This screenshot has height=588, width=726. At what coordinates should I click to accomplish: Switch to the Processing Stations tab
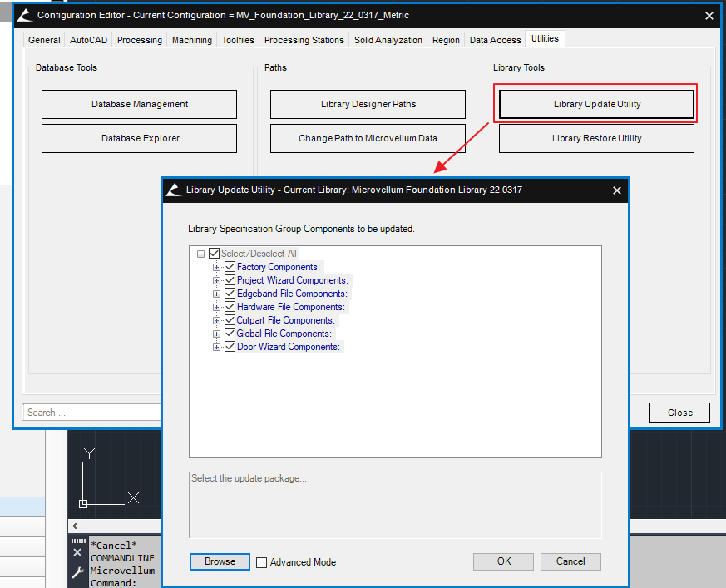pyautogui.click(x=304, y=40)
